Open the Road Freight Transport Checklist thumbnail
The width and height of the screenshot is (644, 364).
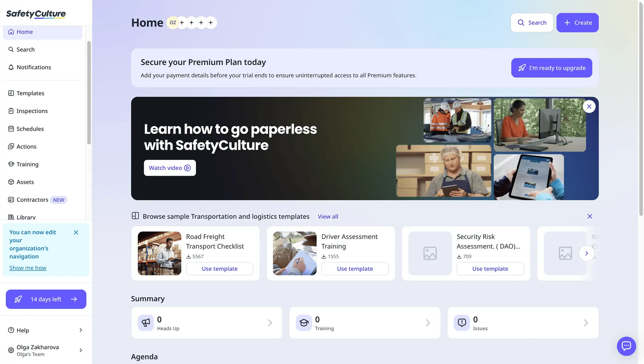coord(159,253)
